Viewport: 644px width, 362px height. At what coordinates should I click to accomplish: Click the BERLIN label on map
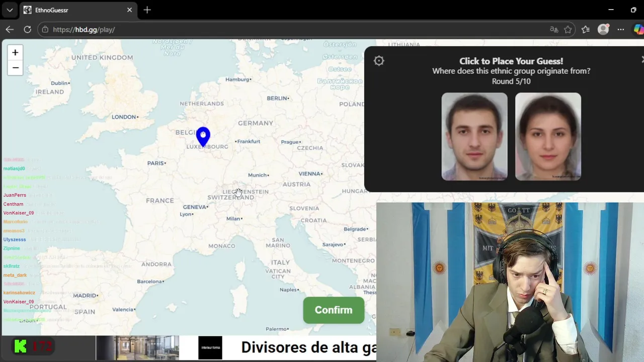(277, 98)
